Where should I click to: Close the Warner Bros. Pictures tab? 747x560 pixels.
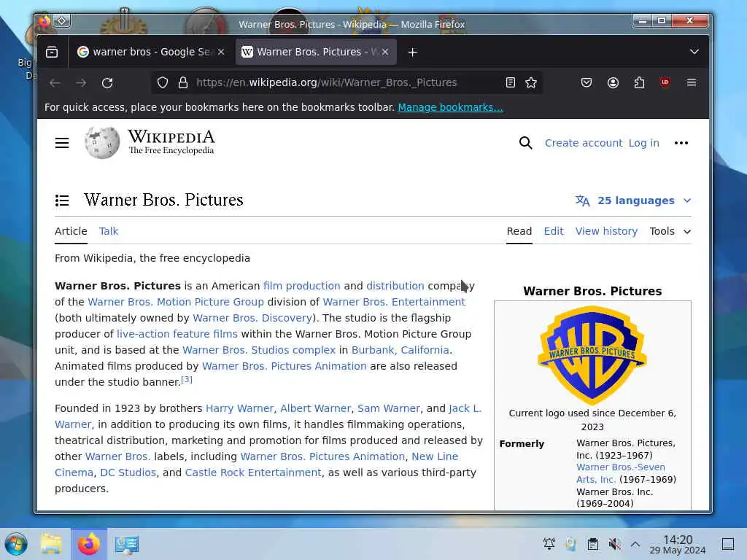pyautogui.click(x=385, y=52)
